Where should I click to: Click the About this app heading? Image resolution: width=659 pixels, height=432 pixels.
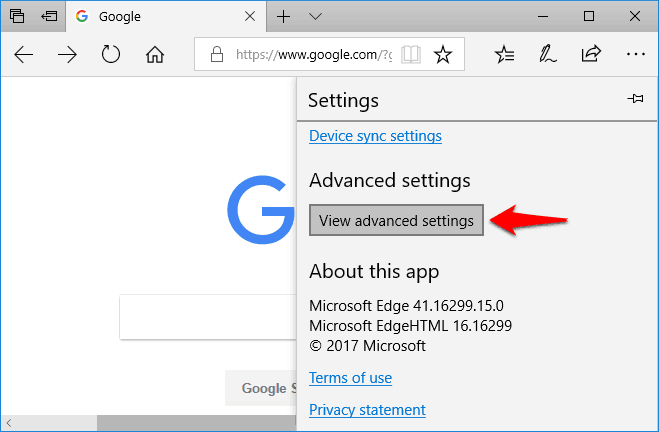tap(374, 272)
